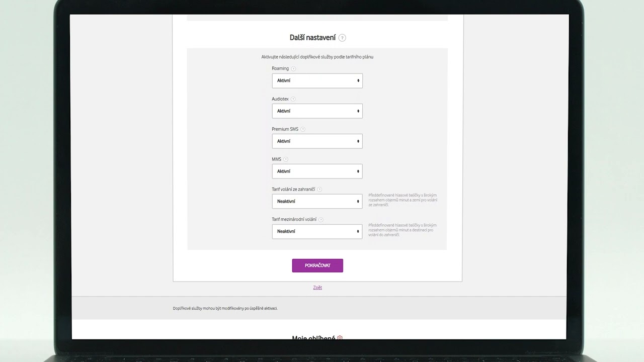The height and width of the screenshot is (362, 644).
Task: Click the 'Aktivujte následující doplňkové služby' instruction text
Action: pyautogui.click(x=317, y=57)
